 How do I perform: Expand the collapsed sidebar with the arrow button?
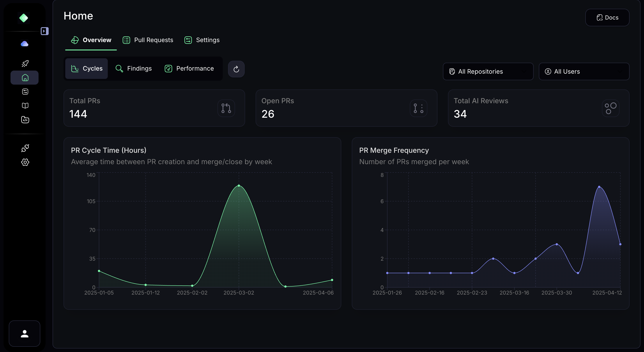(45, 31)
